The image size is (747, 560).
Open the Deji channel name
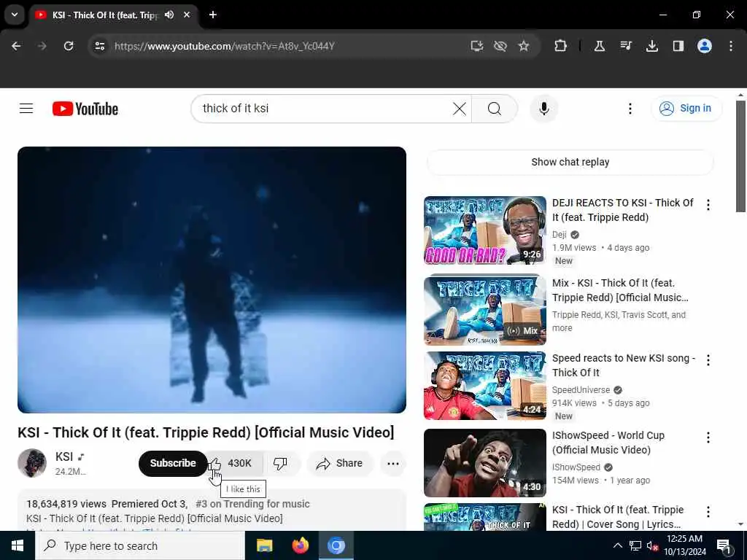(x=560, y=234)
